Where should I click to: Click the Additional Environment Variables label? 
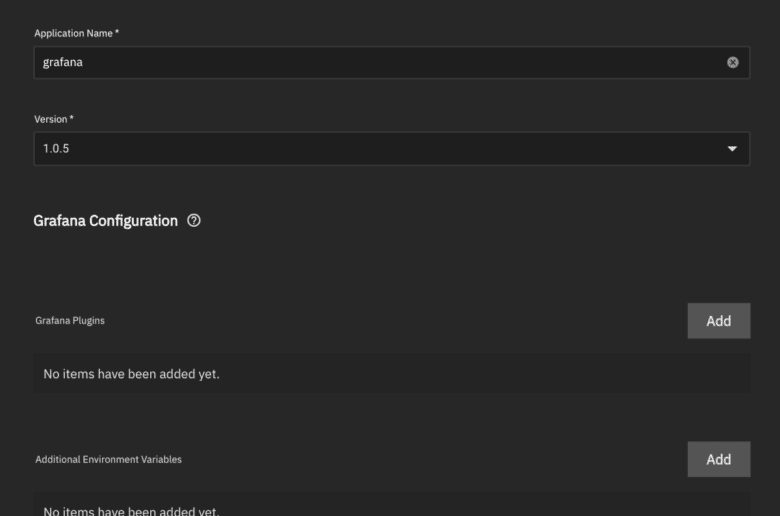(108, 459)
